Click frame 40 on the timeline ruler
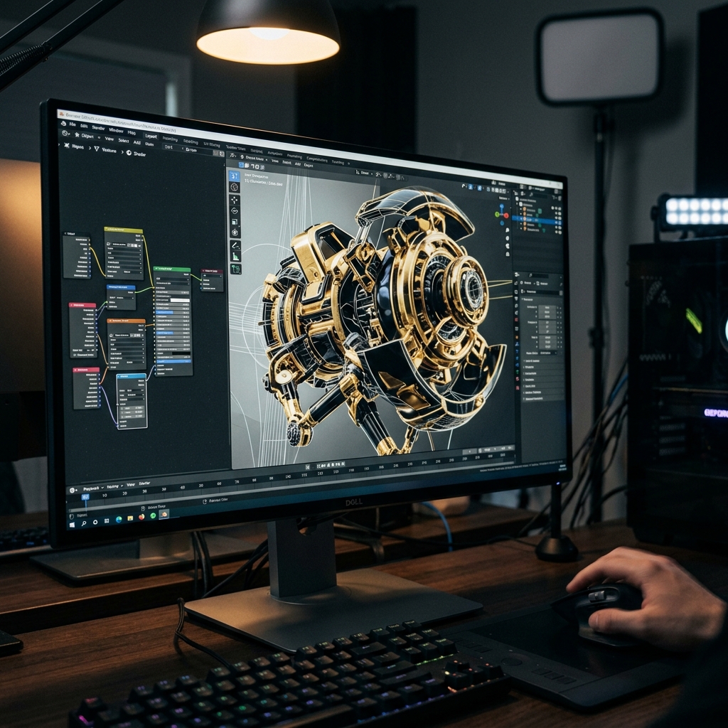 click(183, 488)
